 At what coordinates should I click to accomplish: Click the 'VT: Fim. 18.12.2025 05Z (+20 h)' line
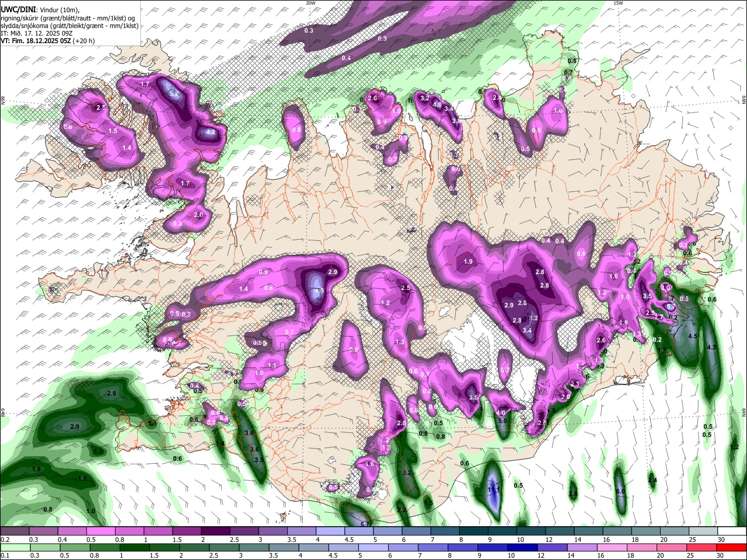pos(48,41)
